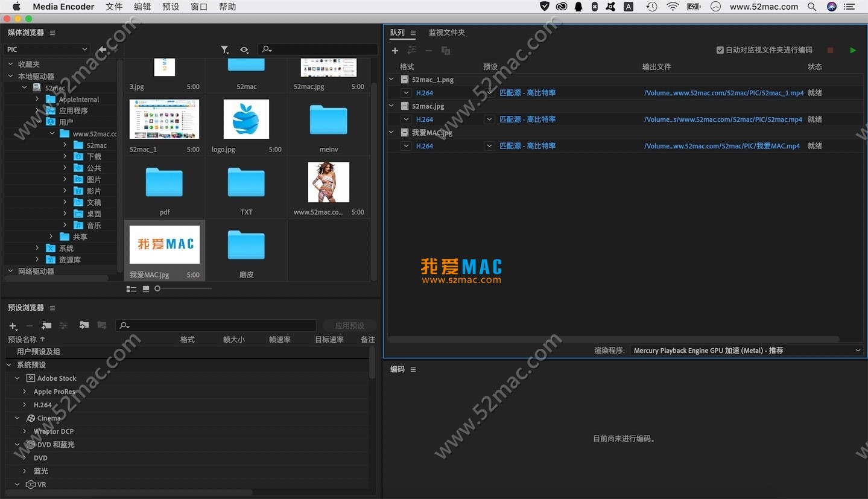Click the preset browser search field

pyautogui.click(x=216, y=326)
